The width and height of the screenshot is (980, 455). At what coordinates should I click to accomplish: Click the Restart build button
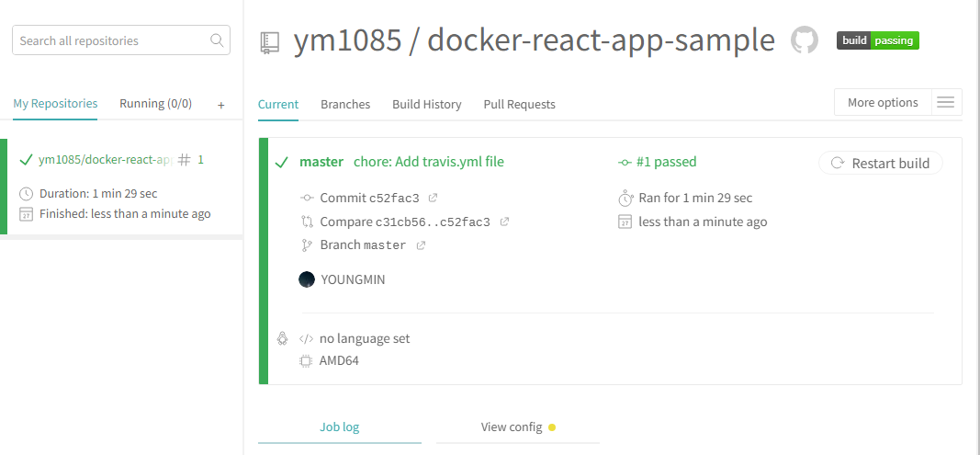pyautogui.click(x=881, y=164)
